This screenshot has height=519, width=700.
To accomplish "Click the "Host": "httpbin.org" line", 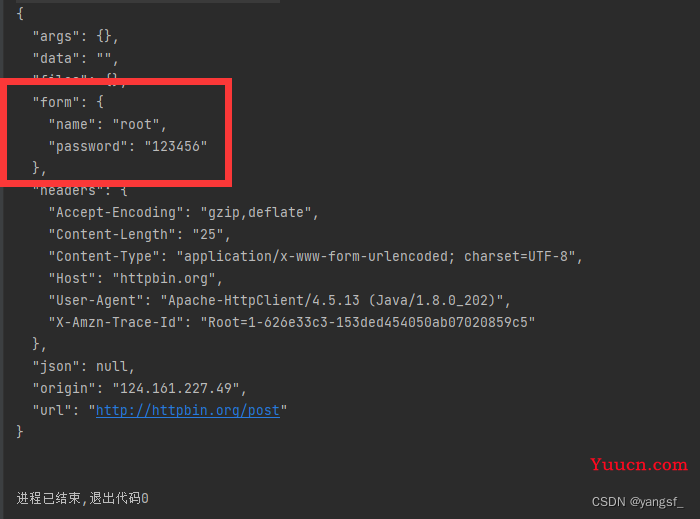I will pos(135,278).
